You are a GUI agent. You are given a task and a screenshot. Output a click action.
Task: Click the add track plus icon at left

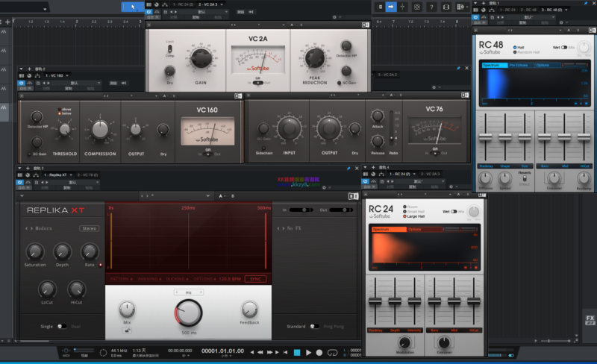7,22
